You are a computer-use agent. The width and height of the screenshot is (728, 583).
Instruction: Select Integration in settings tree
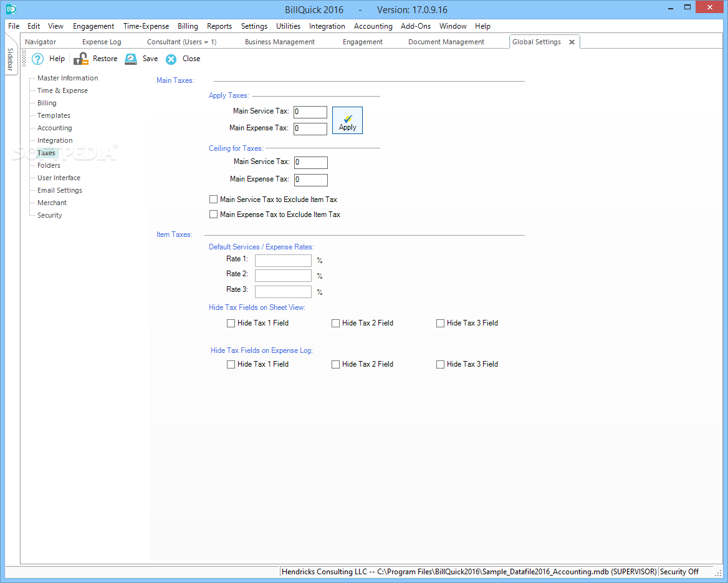coord(55,141)
